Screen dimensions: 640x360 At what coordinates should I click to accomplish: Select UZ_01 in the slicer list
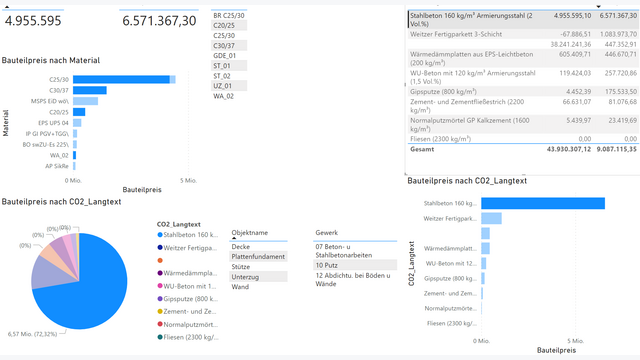point(229,86)
